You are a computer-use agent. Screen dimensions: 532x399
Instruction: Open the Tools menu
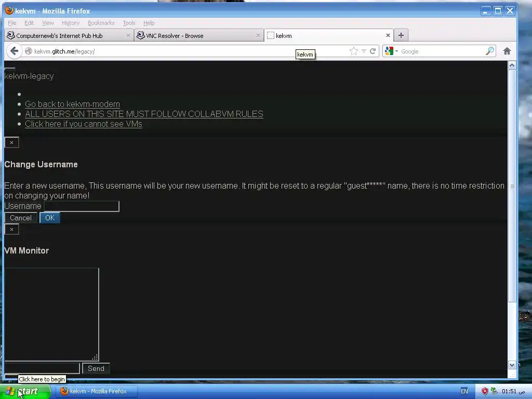(129, 23)
